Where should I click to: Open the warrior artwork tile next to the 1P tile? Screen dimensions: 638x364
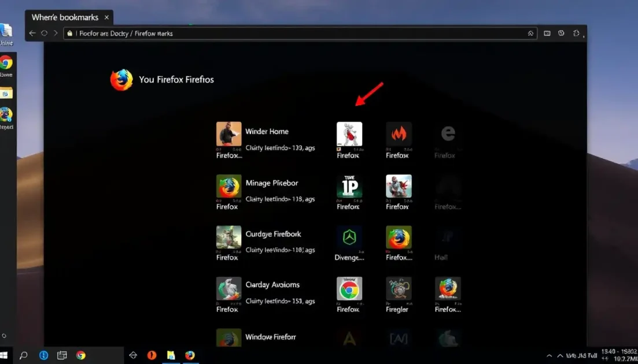(x=399, y=186)
